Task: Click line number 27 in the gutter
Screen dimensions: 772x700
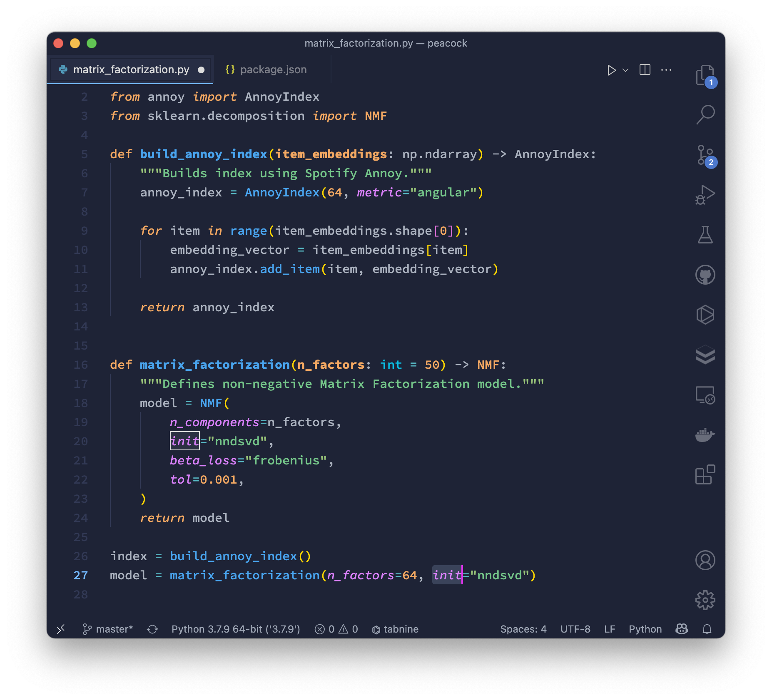Action: [x=81, y=575]
